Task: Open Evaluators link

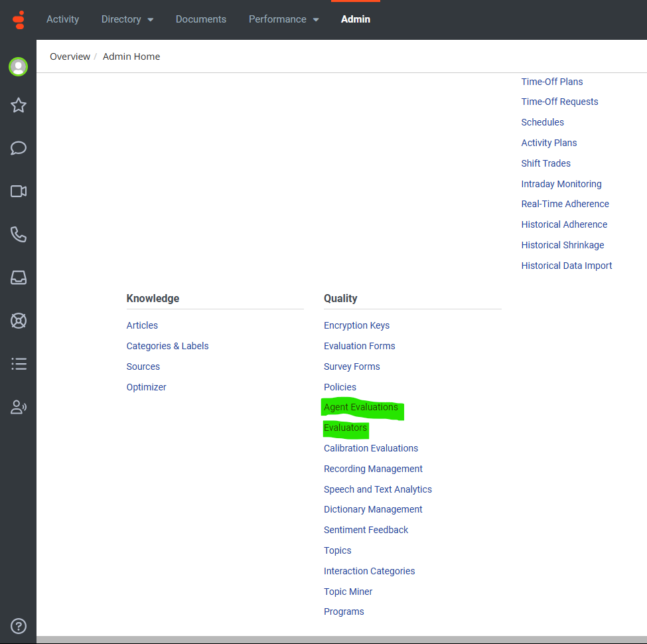Action: [345, 428]
